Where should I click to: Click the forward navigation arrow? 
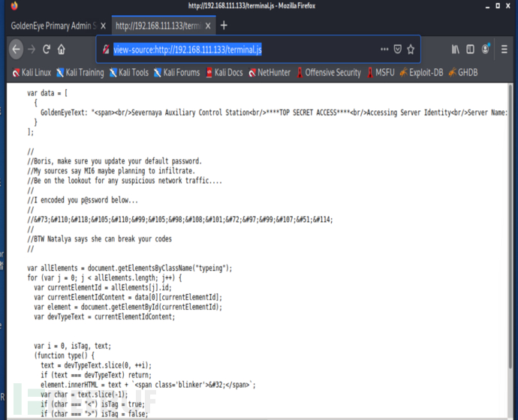pyautogui.click(x=32, y=49)
